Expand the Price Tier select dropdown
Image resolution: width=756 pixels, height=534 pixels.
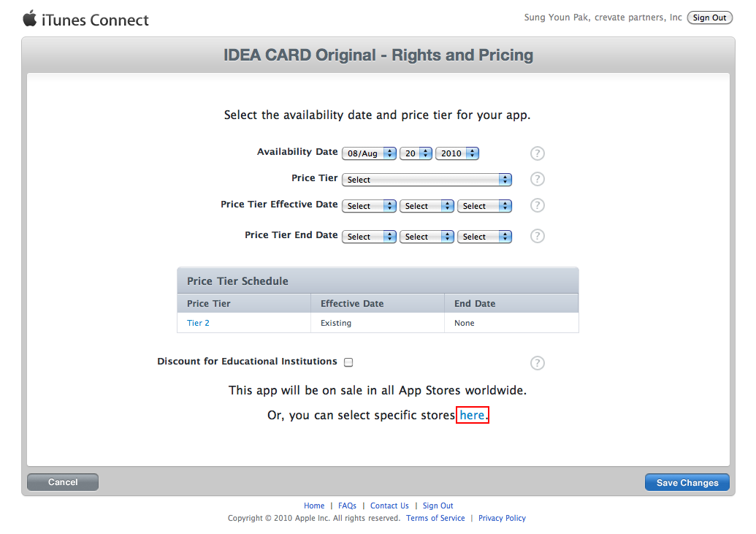pyautogui.click(x=427, y=180)
